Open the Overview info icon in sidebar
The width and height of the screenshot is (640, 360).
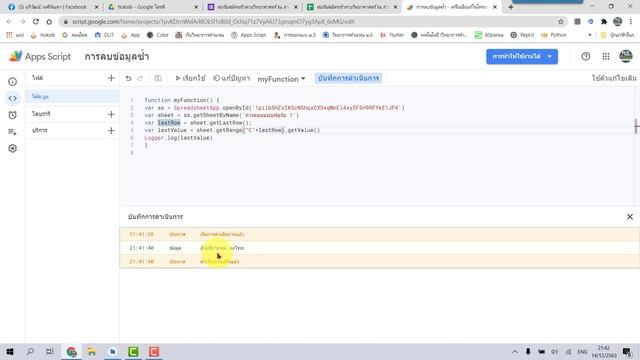pyautogui.click(x=13, y=82)
